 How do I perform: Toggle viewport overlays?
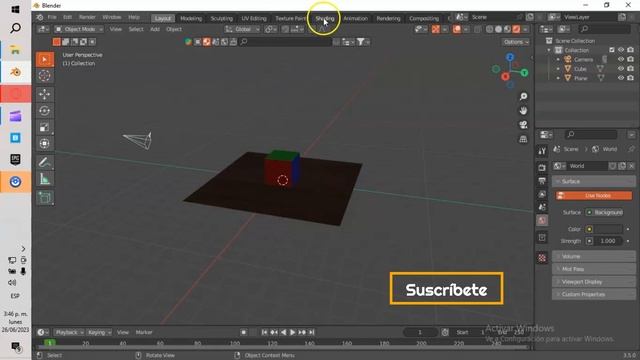click(457, 29)
